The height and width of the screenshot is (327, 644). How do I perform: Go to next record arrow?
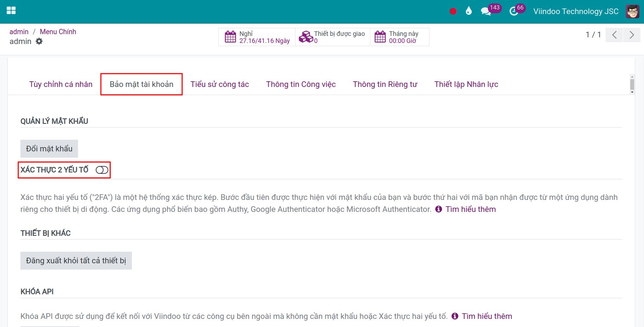point(632,35)
